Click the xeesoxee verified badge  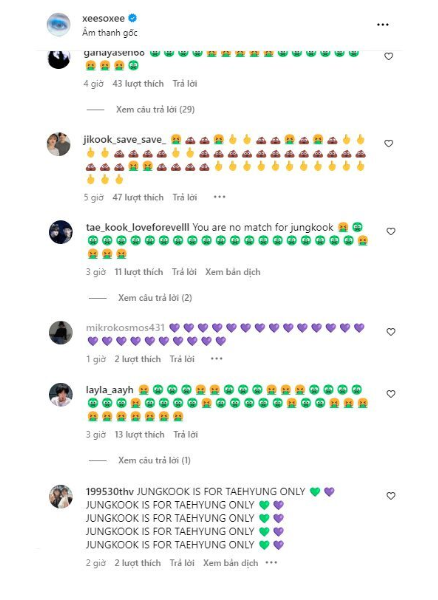[x=133, y=18]
